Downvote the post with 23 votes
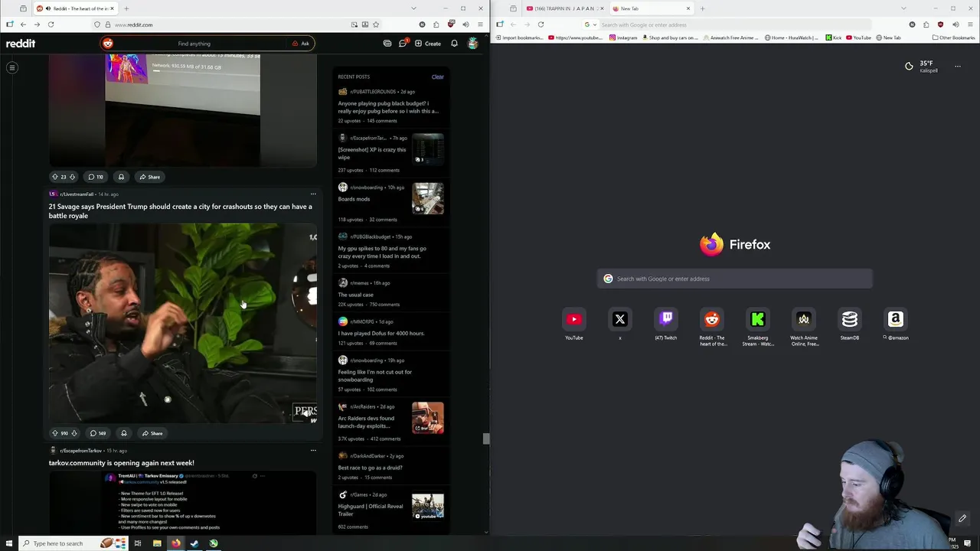 point(73,177)
